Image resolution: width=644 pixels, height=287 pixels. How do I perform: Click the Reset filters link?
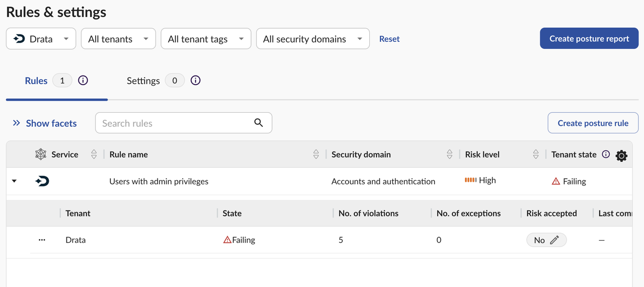click(389, 39)
